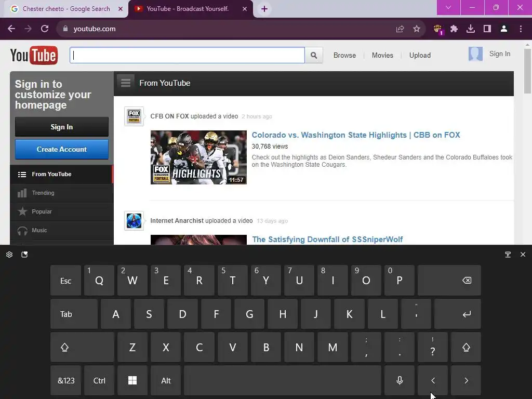532x399 pixels.
Task: Open a new browser tab
Action: pyautogui.click(x=264, y=9)
